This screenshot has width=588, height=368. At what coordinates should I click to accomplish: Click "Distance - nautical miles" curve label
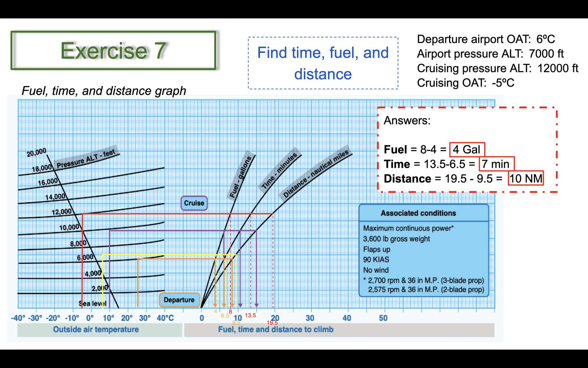click(316, 174)
